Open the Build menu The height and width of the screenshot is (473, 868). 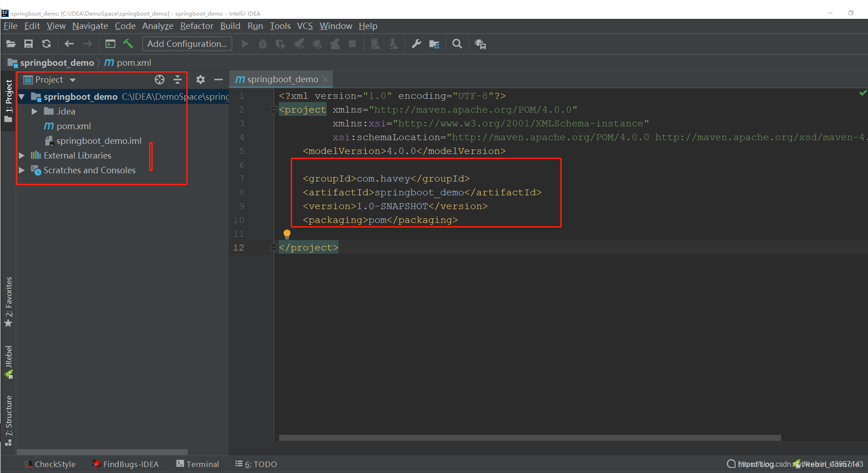(230, 26)
